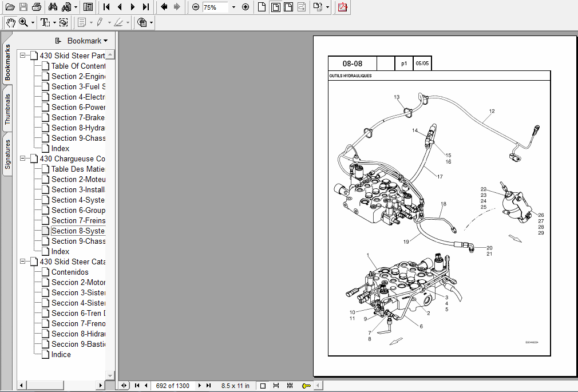
Task: Open Section 7-Brake bookmark
Action: click(x=78, y=118)
